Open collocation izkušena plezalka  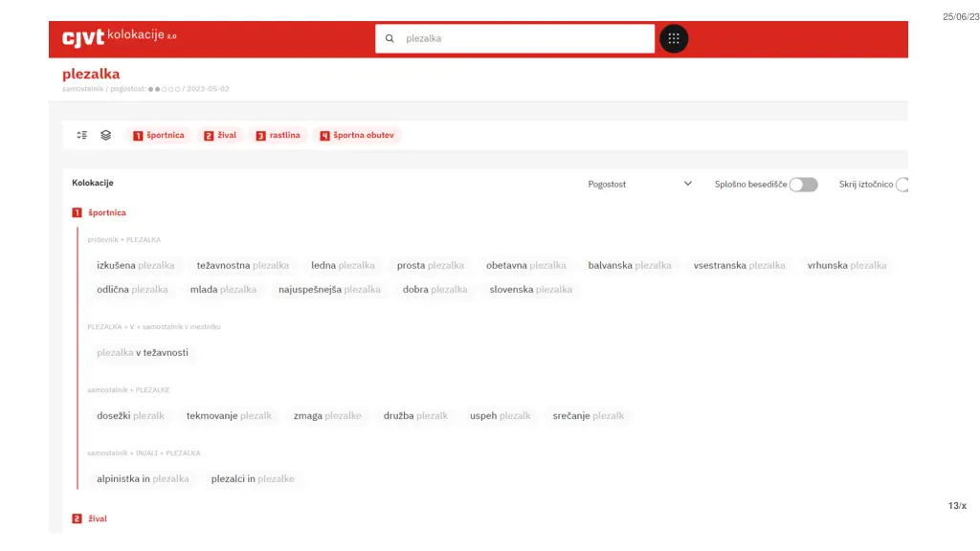pyautogui.click(x=136, y=266)
